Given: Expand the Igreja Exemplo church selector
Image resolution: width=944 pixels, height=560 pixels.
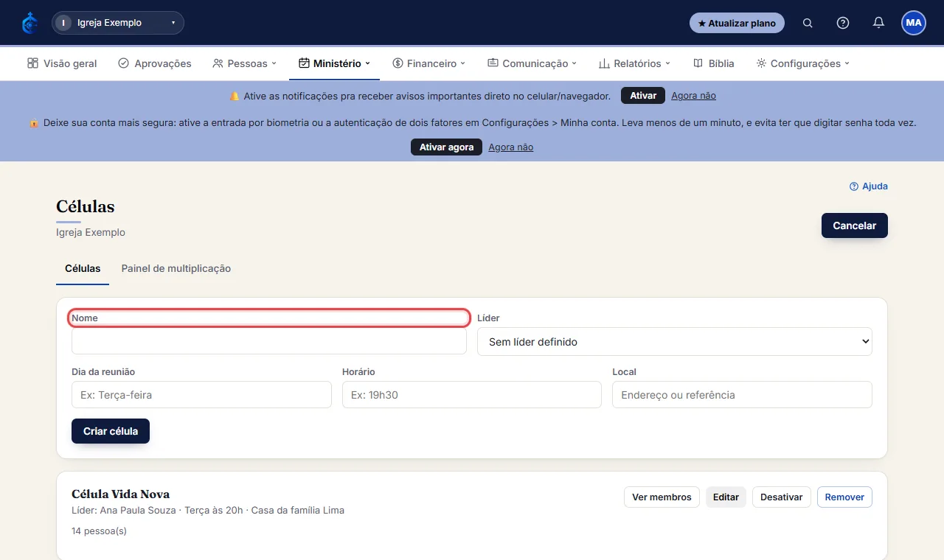Looking at the screenshot, I should tap(118, 23).
